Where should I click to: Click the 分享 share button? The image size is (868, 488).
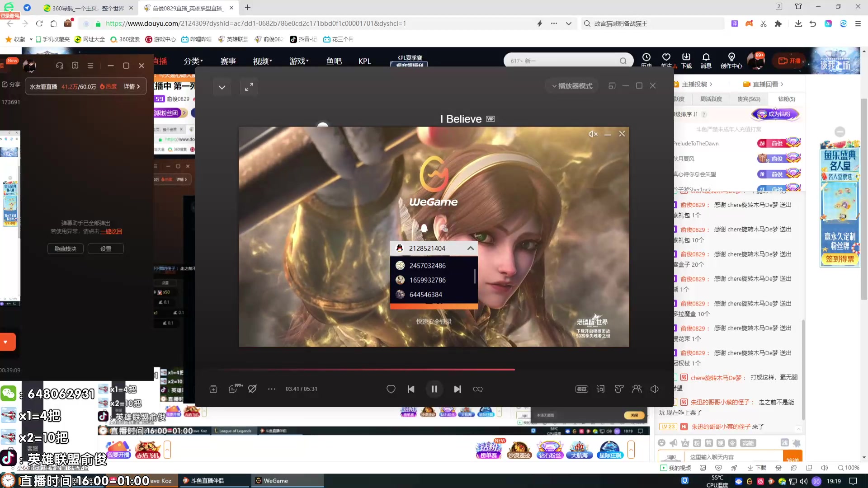click(x=11, y=84)
